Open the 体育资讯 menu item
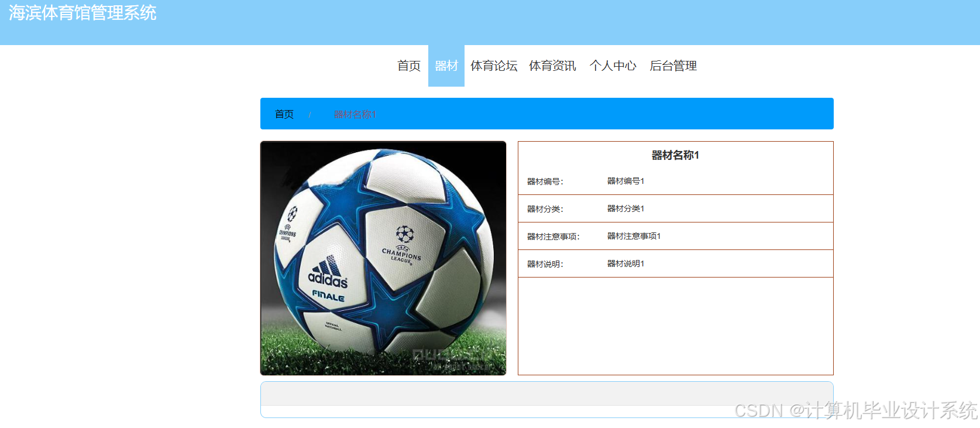This screenshot has width=980, height=428. point(552,66)
